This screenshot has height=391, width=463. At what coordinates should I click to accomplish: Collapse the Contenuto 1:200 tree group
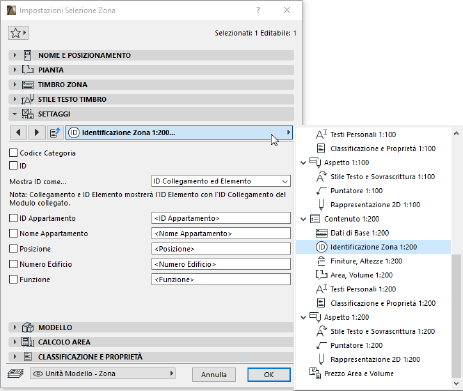[303, 219]
